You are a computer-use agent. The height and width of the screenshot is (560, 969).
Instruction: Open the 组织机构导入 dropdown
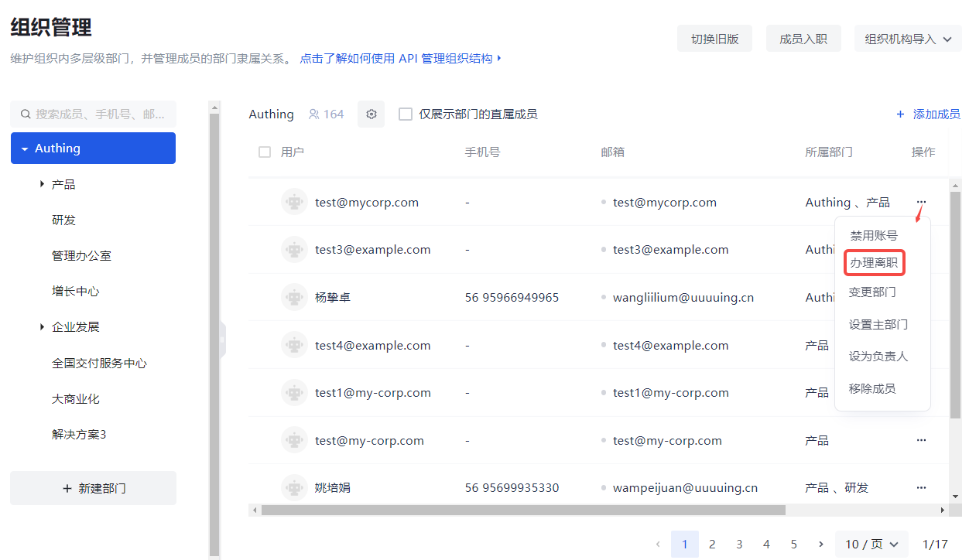[x=908, y=39]
